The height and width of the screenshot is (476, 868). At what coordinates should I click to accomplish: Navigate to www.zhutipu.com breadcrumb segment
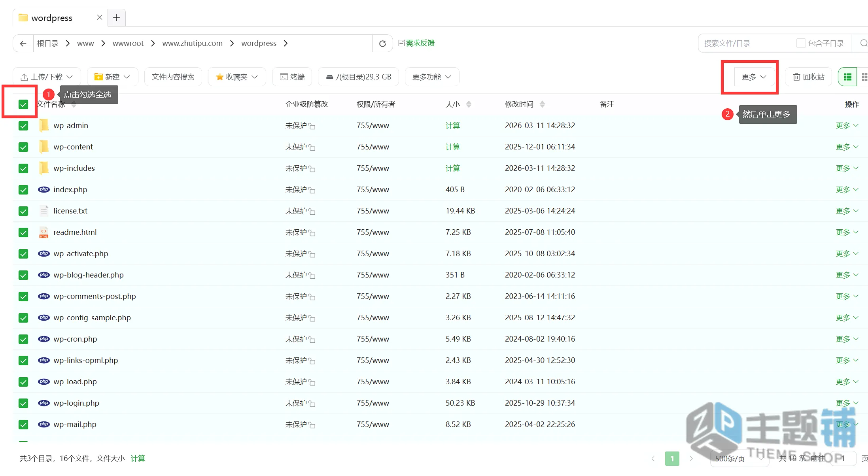coord(193,43)
